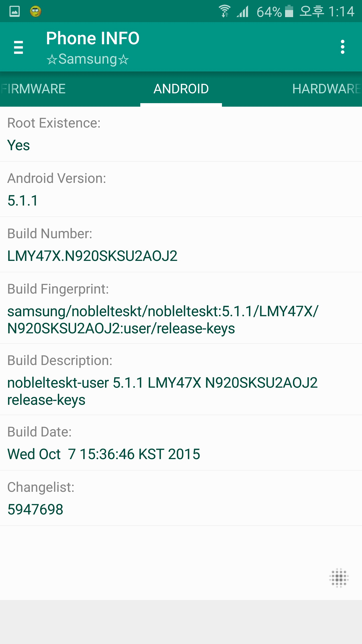The height and width of the screenshot is (644, 362).
Task: Tap the Build Number entry
Action: click(181, 245)
